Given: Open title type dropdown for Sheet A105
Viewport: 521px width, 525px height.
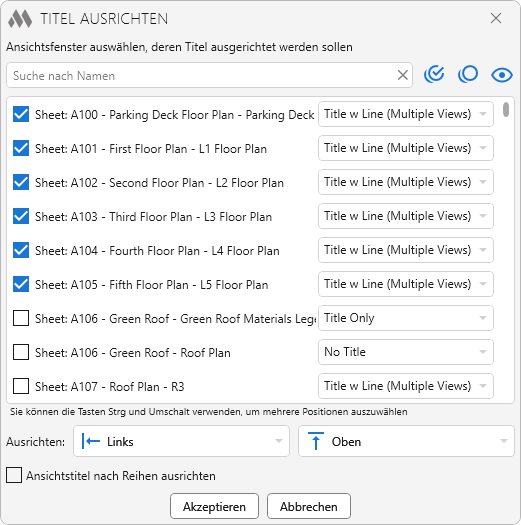Looking at the screenshot, I should point(406,284).
